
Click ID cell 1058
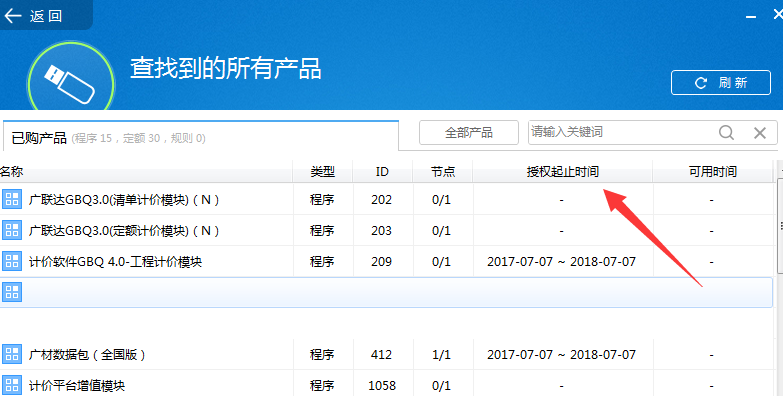(x=382, y=386)
